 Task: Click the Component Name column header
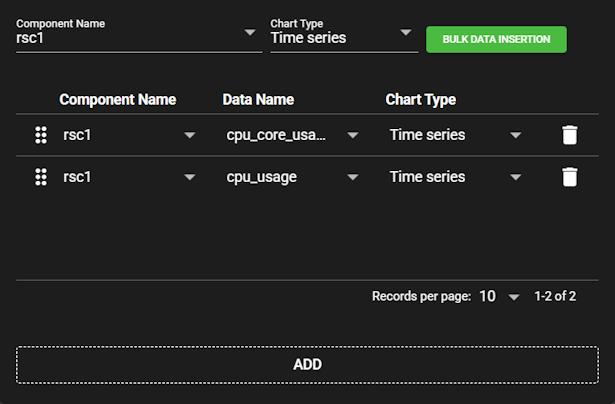click(117, 100)
